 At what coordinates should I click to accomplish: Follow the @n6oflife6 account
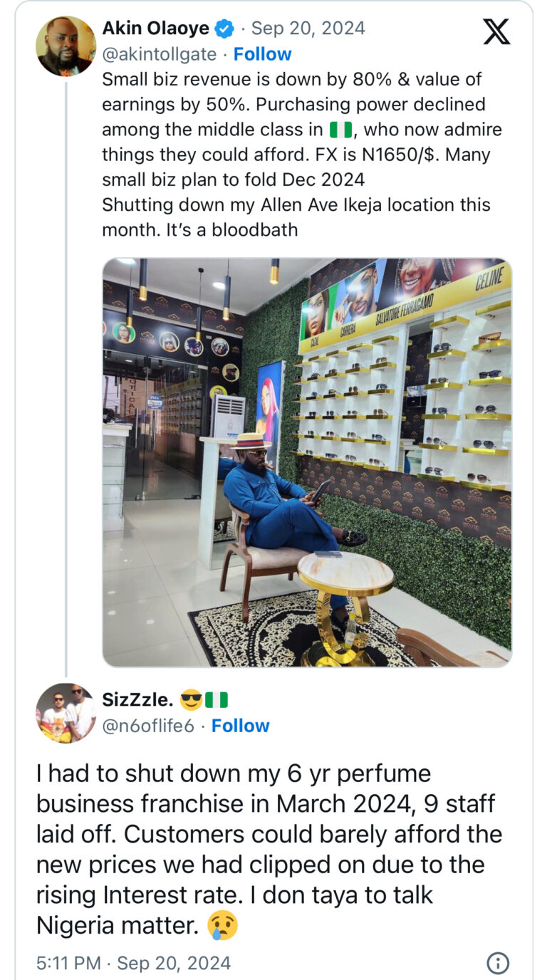click(240, 726)
